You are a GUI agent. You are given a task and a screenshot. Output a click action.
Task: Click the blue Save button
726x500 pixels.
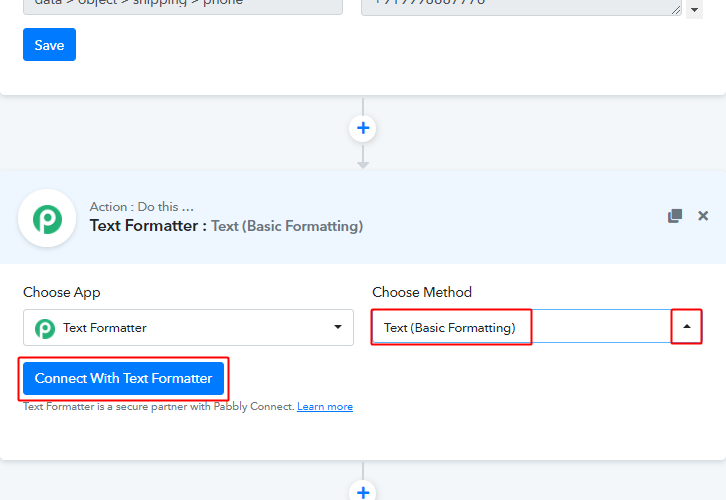coord(49,44)
